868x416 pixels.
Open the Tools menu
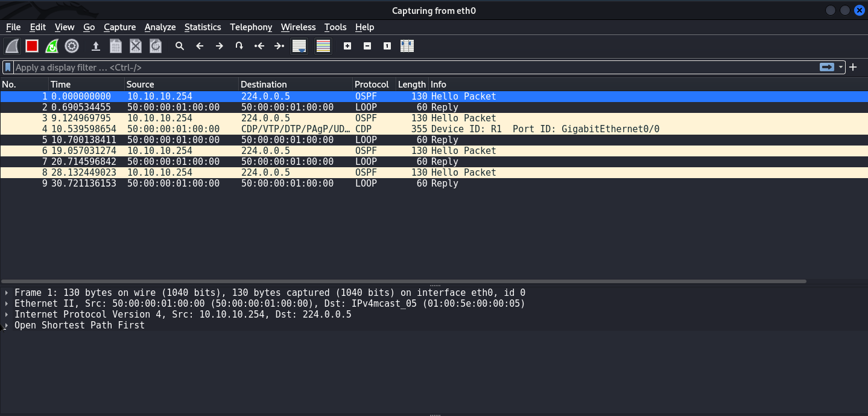(x=335, y=27)
